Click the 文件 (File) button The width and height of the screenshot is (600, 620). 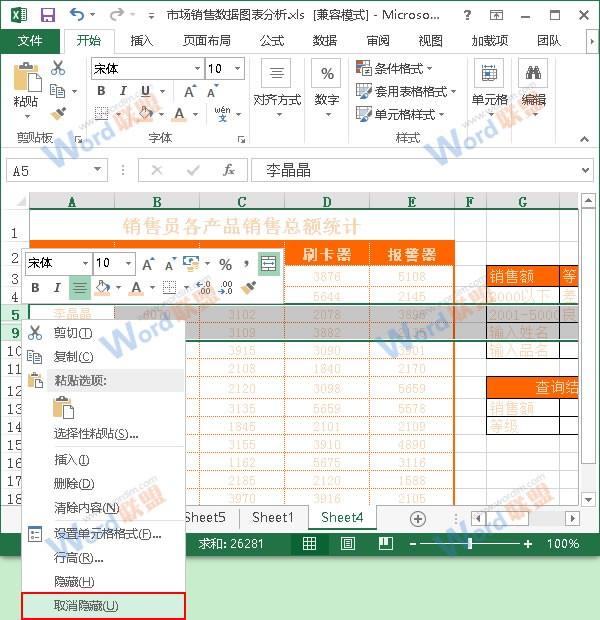click(30, 41)
